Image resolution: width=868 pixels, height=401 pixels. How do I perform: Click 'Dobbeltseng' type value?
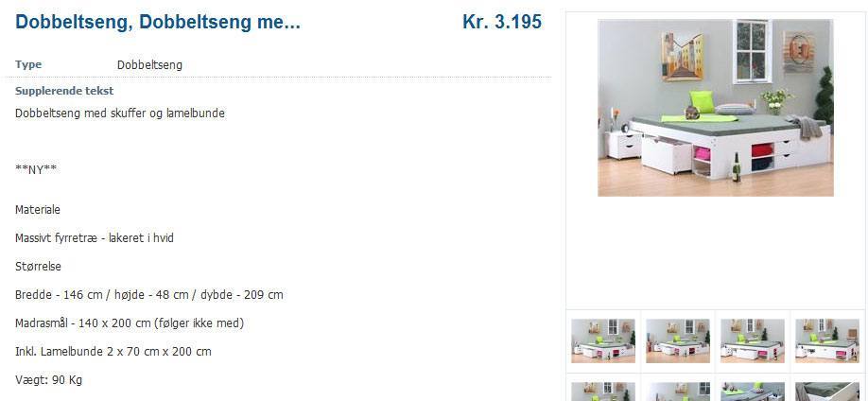pos(149,65)
